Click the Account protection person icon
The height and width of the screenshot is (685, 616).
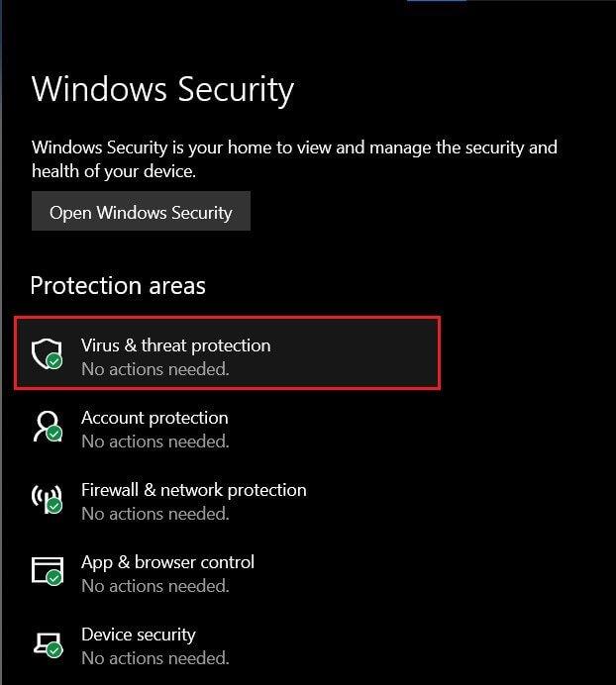[x=46, y=426]
